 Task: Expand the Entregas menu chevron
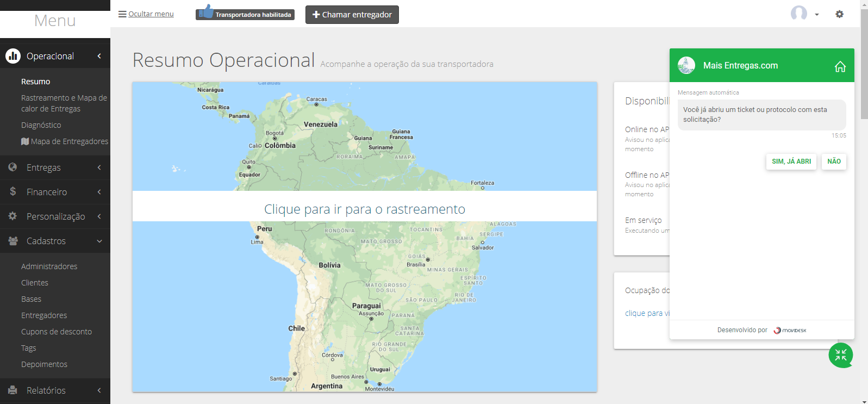pos(99,167)
